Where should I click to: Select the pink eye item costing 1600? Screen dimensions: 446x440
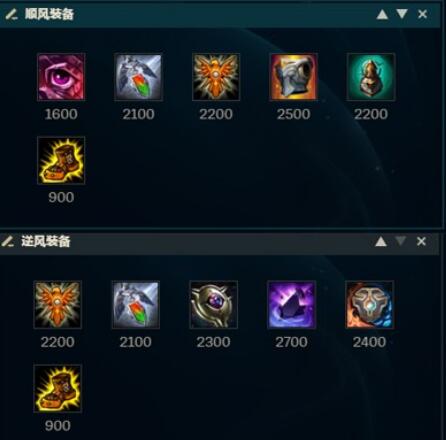pos(61,77)
